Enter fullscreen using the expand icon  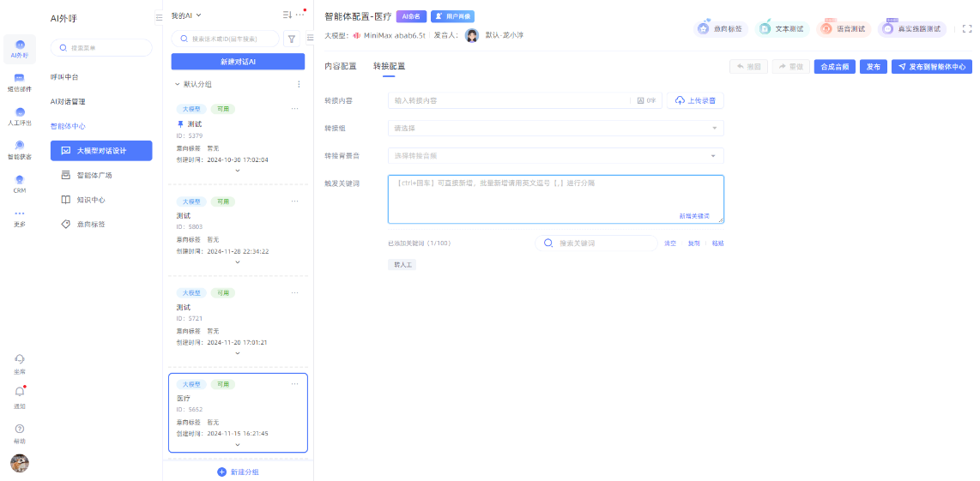[967, 28]
